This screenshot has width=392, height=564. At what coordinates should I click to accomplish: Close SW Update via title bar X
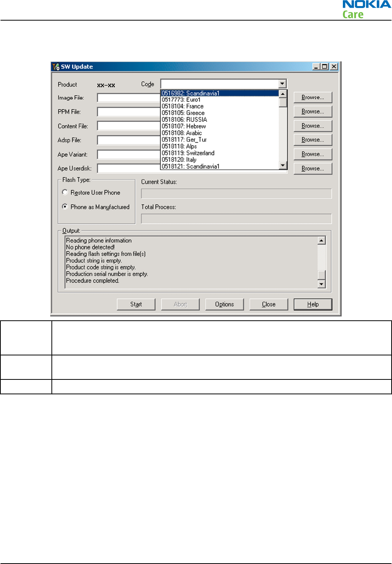pyautogui.click(x=334, y=67)
